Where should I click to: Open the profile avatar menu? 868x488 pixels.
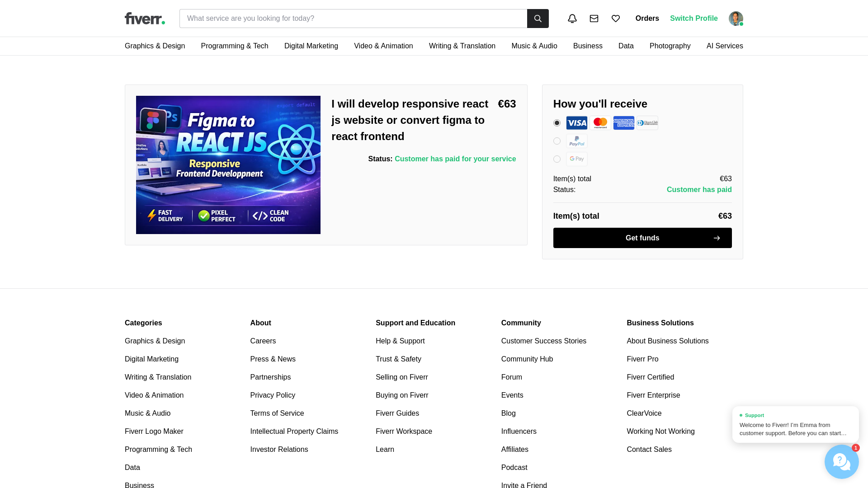[736, 19]
